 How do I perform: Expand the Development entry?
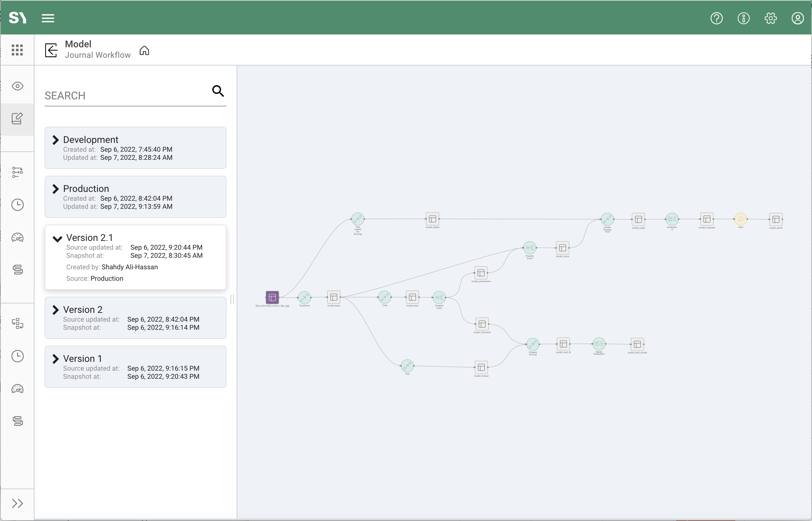[x=55, y=140]
